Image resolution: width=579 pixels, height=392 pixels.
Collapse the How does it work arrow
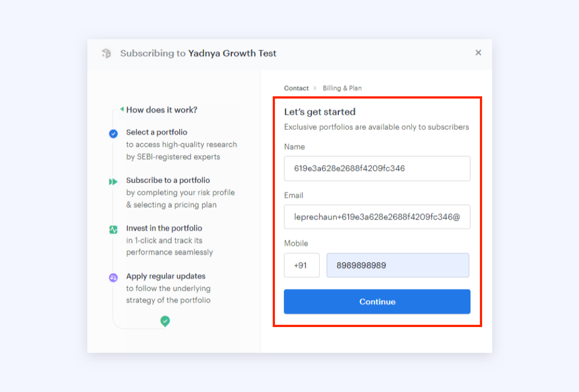coord(122,109)
